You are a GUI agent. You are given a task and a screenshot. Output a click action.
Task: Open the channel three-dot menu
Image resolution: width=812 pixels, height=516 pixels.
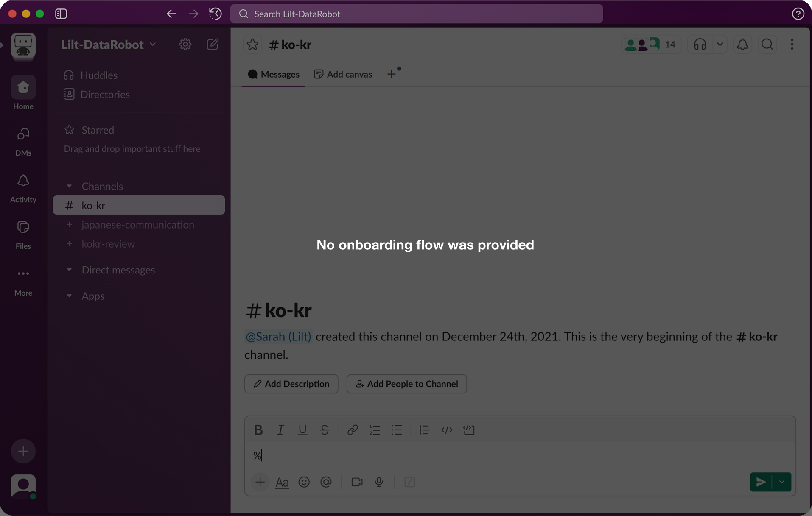792,45
